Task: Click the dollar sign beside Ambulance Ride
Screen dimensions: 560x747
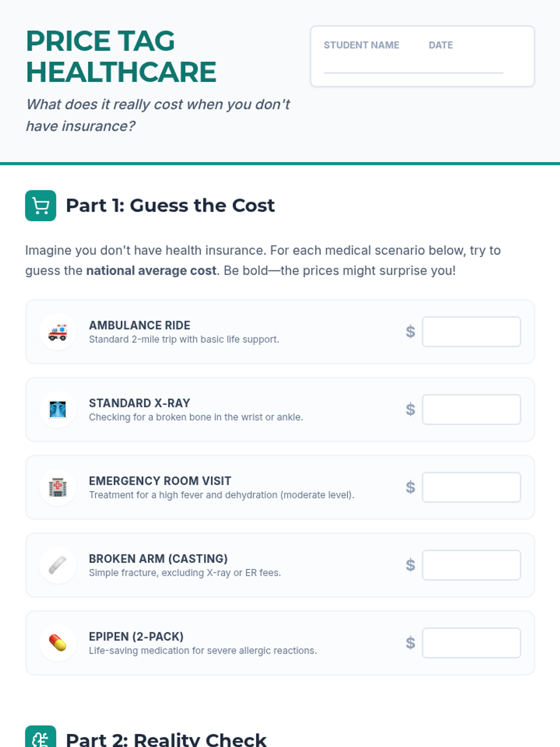Action: [x=410, y=332]
